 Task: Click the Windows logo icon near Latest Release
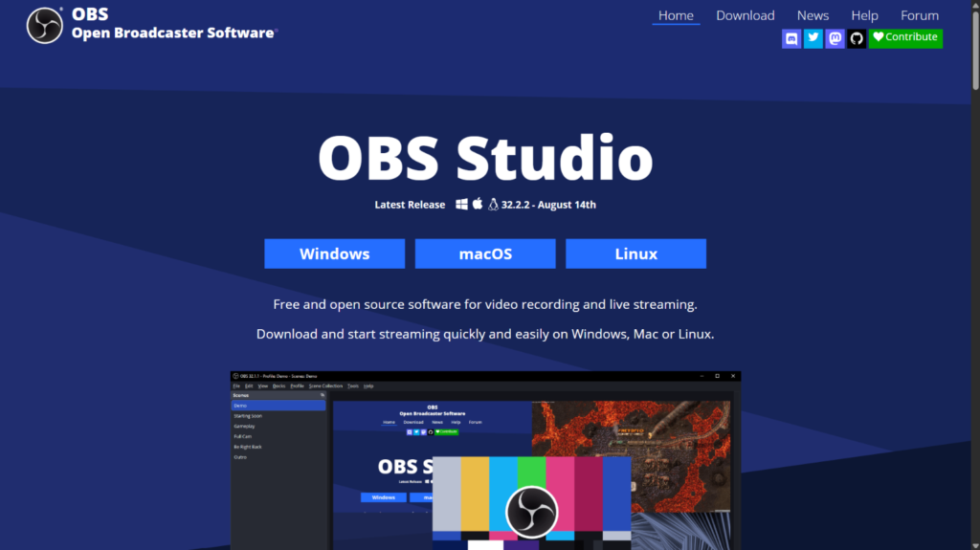461,204
